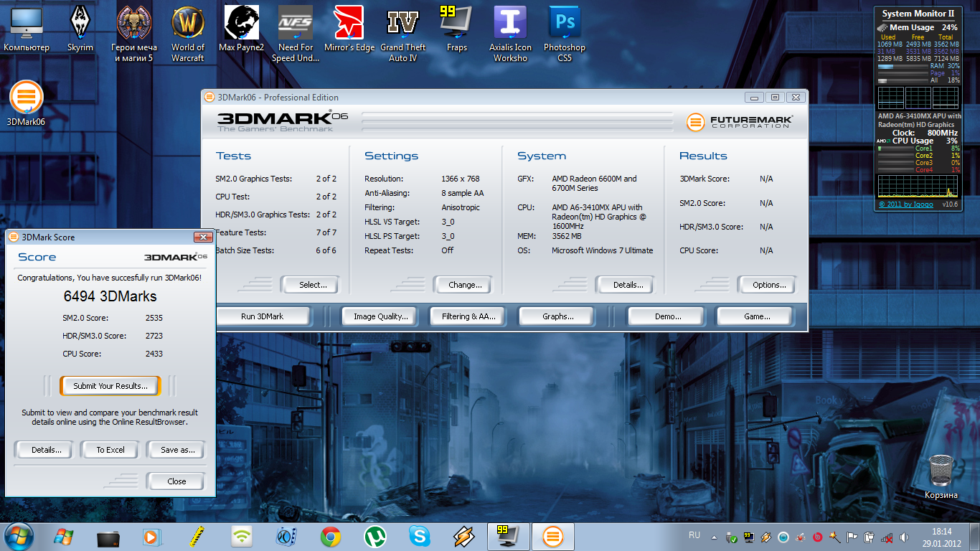Show hidden tray icons arrow
Viewport: 980px width, 551px height.
point(714,537)
